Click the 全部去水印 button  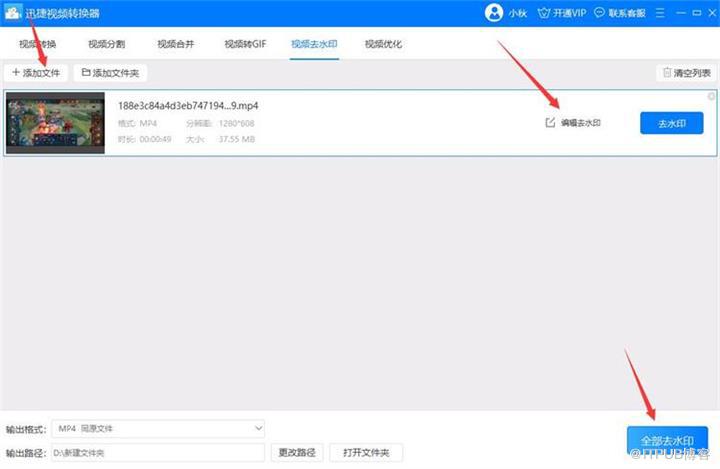coord(667,441)
